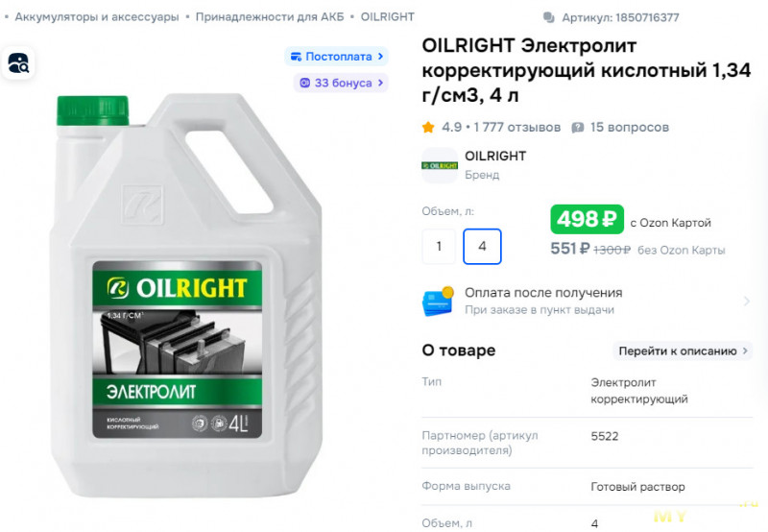
Task: Click the green 498 ₽ Ozon Card price
Action: click(x=587, y=219)
